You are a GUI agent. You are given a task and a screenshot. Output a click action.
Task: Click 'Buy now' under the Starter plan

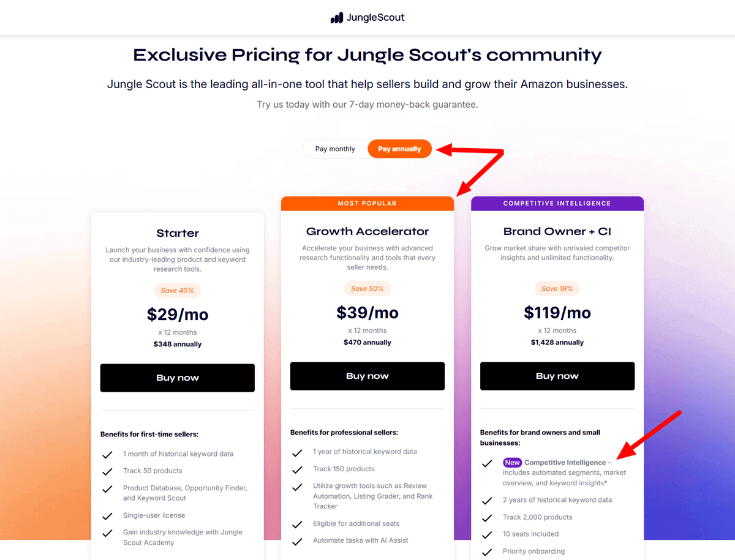point(177,378)
